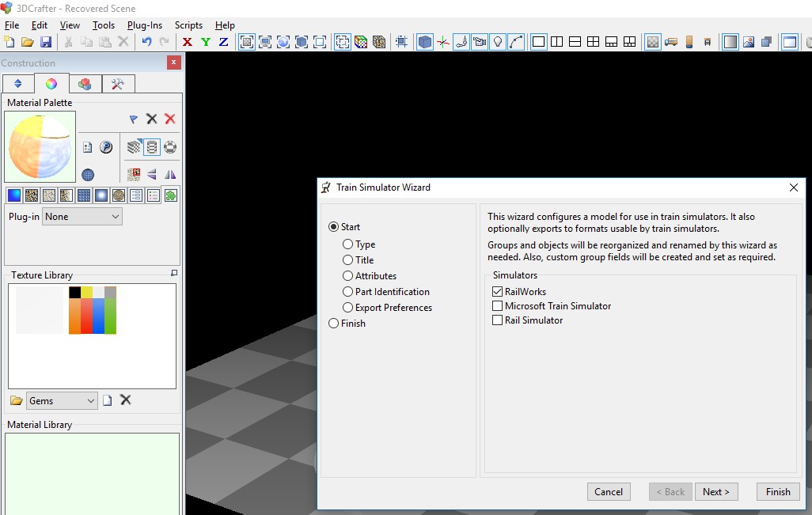The image size is (812, 515).
Task: Open the Plug-Ins menu
Action: 145,25
